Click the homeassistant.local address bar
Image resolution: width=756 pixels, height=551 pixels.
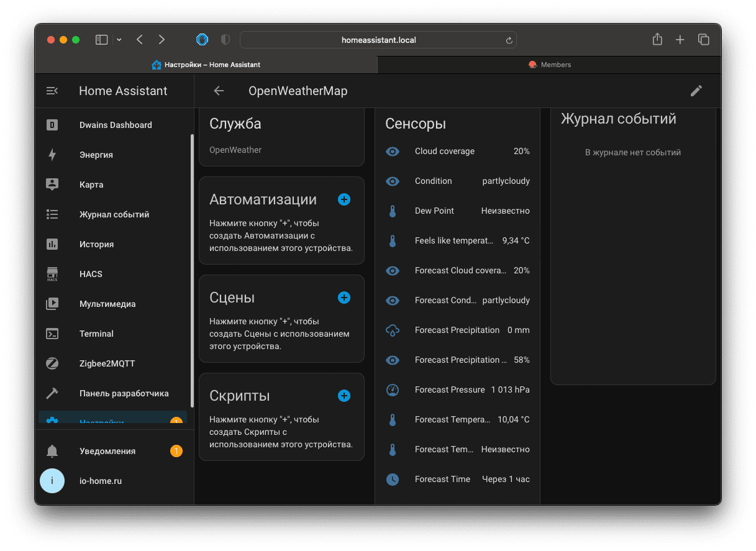pyautogui.click(x=378, y=40)
